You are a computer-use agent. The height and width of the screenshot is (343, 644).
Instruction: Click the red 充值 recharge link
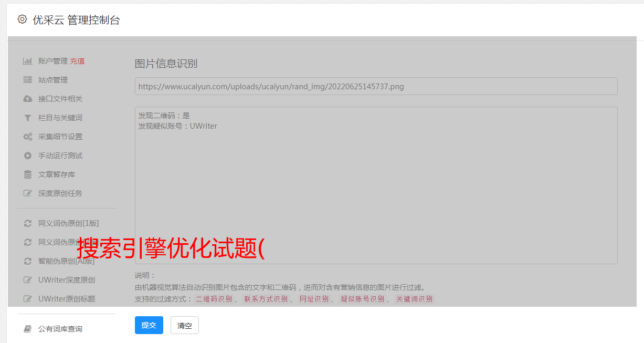point(77,61)
